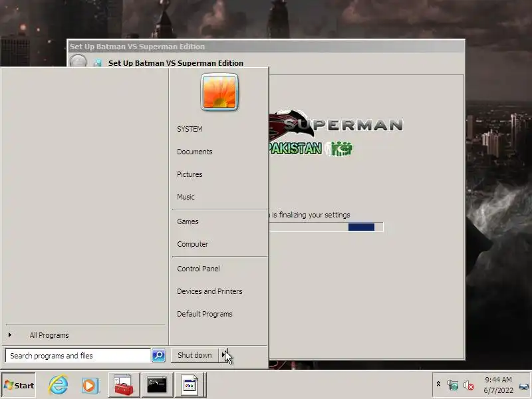Viewport: 532px width, 399px height.
Task: Open Control Panel from Start menu
Action: click(198, 269)
